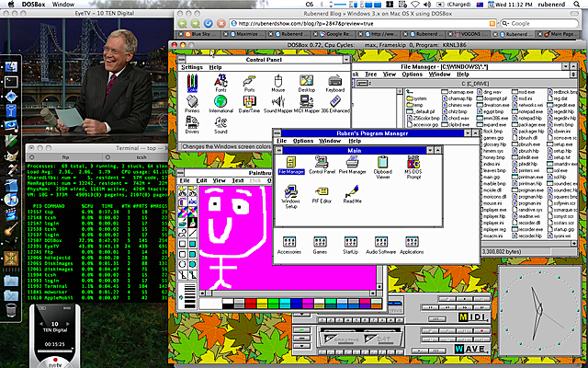
Task: Select the Read Me icon
Action: [x=352, y=194]
